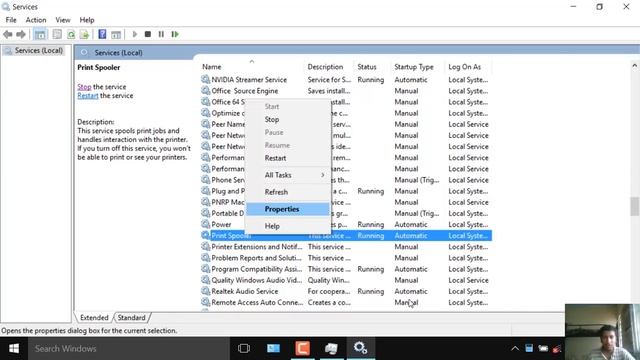Click the green Refresh toolbar icon
640x360 pixels.
click(71, 35)
